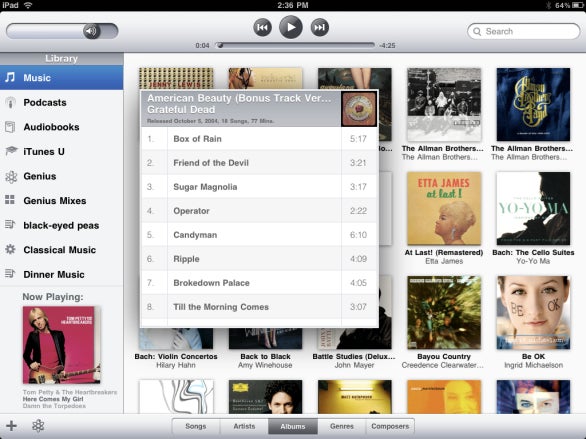586x439 pixels.
Task: Open the Be OK Ingrid Michaelson album cover
Action: coord(533,313)
